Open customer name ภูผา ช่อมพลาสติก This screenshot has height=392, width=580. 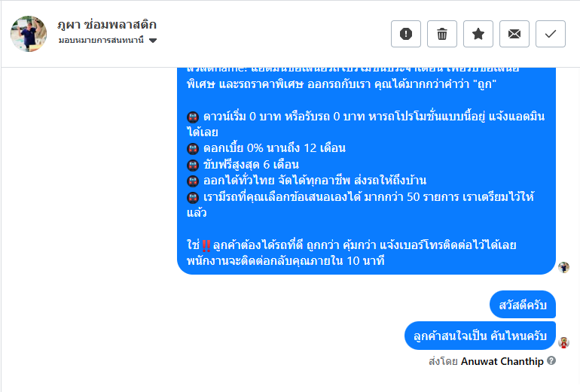point(107,24)
